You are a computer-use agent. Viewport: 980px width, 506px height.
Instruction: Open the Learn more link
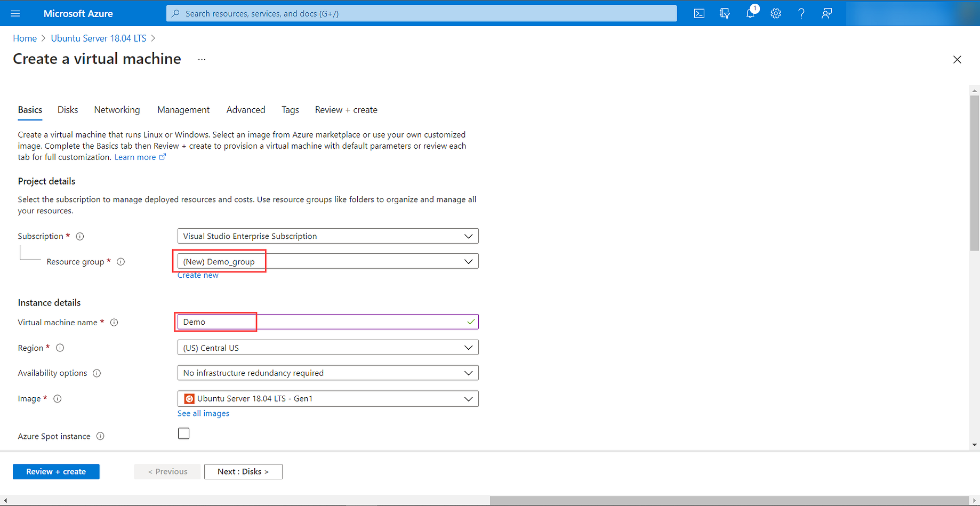140,157
